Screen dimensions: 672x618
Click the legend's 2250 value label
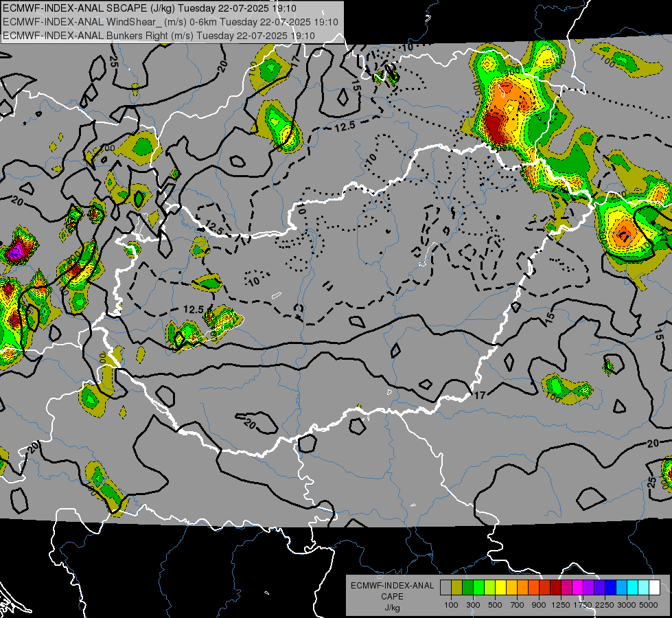click(605, 605)
